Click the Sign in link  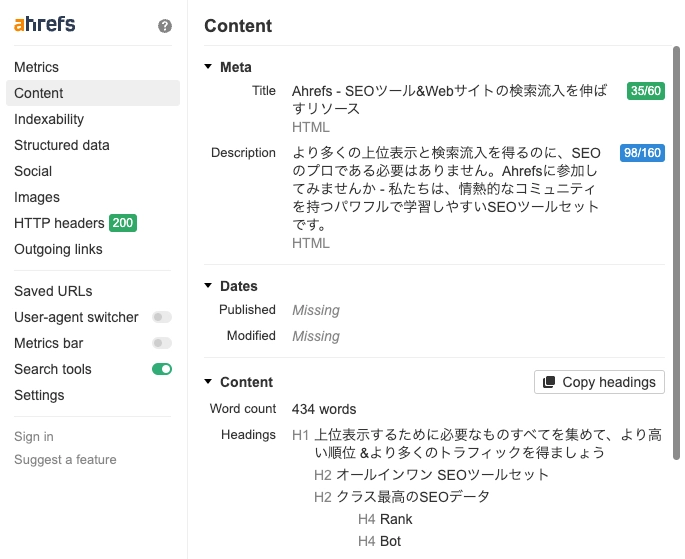point(34,437)
